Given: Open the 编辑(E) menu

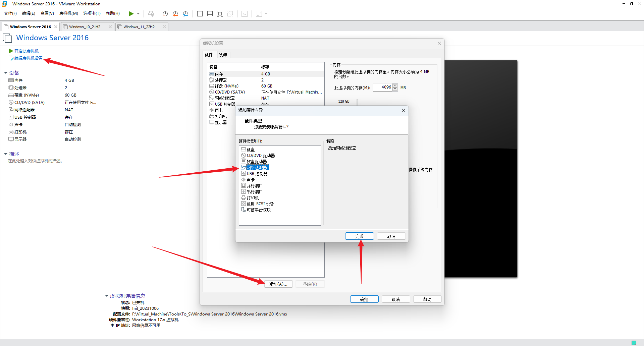Looking at the screenshot, I should [29, 13].
